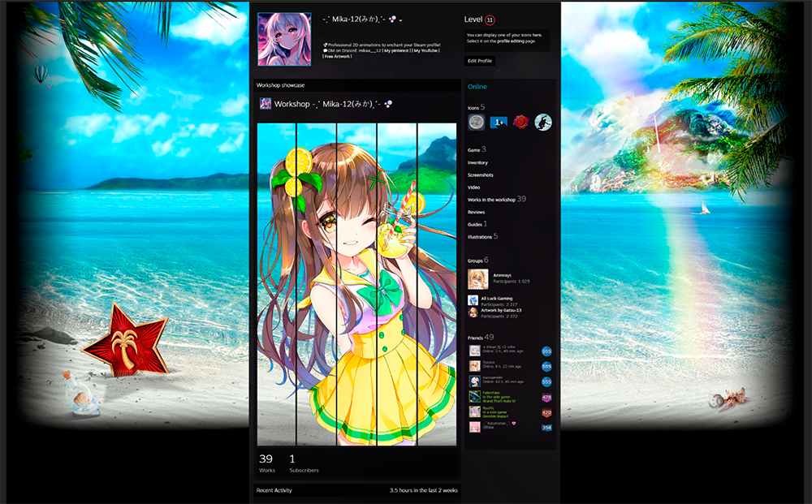Open the second workshop artwork strip showing the eye

(x=317, y=284)
